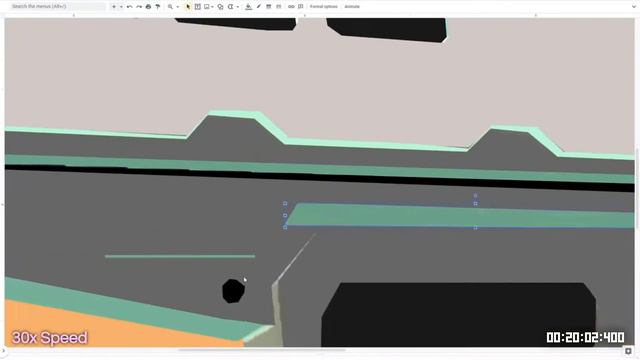Open the Shape insert tool
The height and width of the screenshot is (360, 640).
click(220, 7)
